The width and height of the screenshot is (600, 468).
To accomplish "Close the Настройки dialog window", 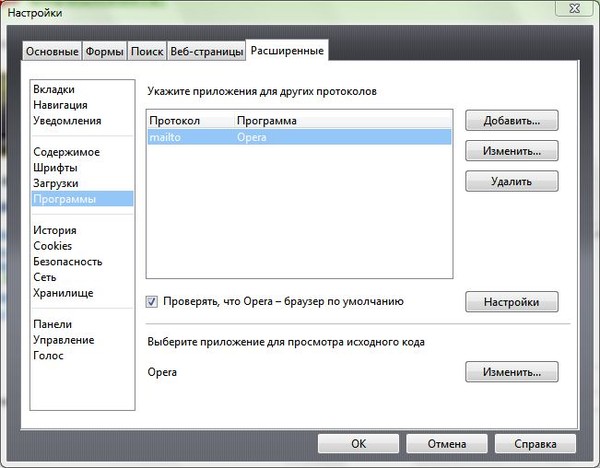I will (x=575, y=8).
